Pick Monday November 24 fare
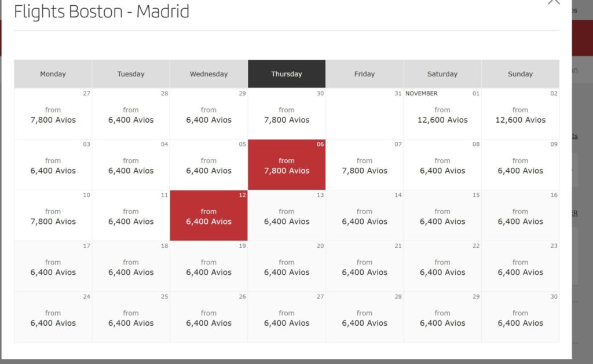Screen dimensions: 593x364 (53, 317)
